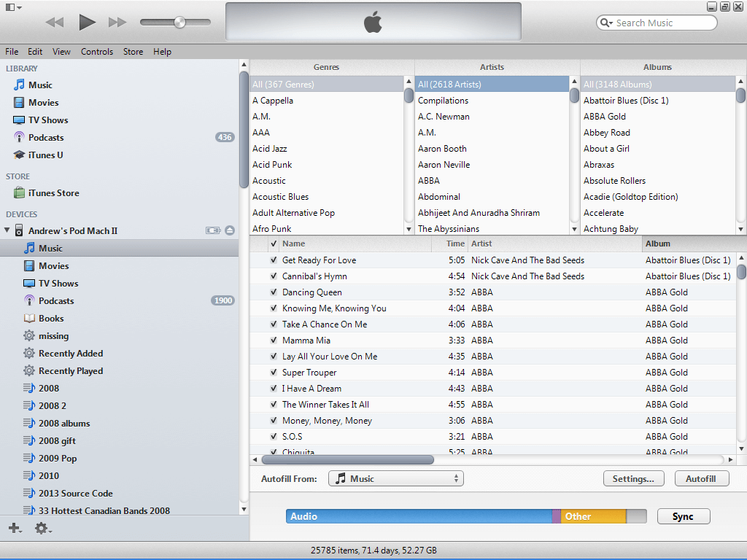Screen dimensions: 747x560
Task: Select the device Music note icon
Action: [29, 248]
